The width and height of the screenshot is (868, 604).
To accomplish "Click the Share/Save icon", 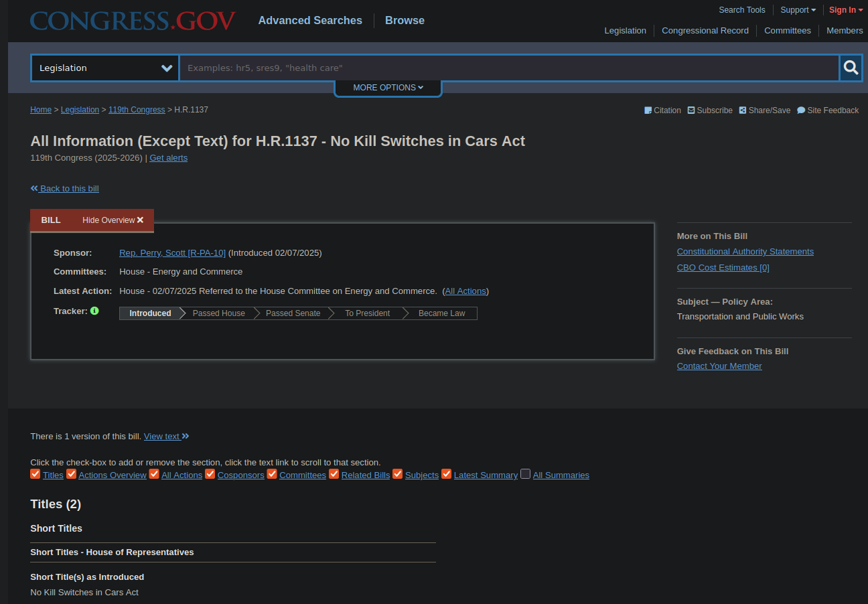I will [743, 110].
